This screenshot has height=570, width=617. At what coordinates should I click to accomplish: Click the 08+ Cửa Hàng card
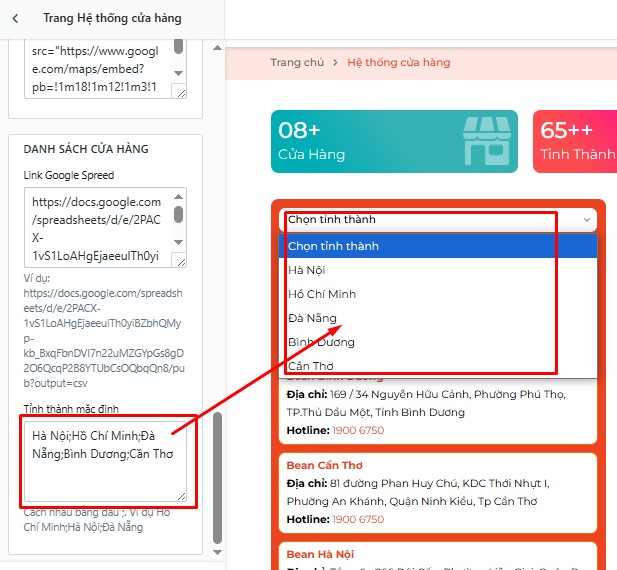(394, 141)
